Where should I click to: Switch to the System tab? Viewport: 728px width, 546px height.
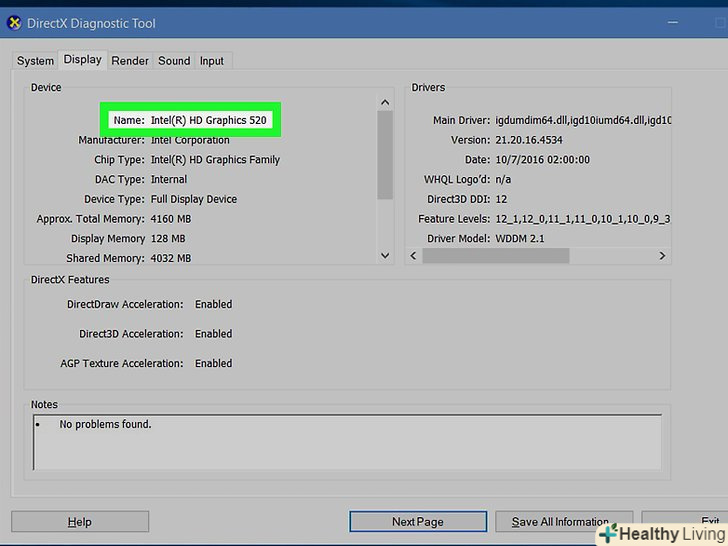[x=35, y=61]
